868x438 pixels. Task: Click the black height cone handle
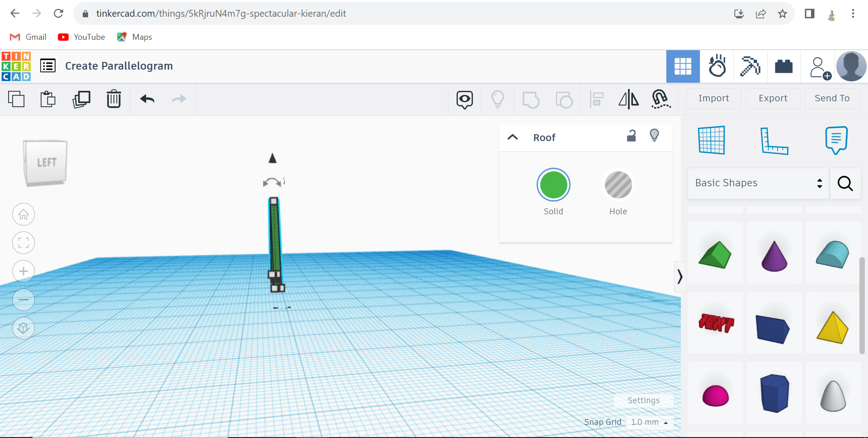click(273, 158)
